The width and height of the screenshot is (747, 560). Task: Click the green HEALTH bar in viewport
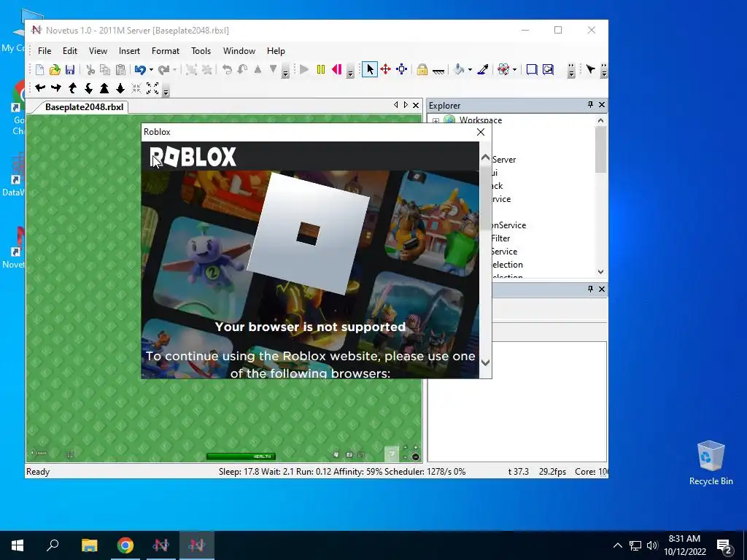[241, 456]
